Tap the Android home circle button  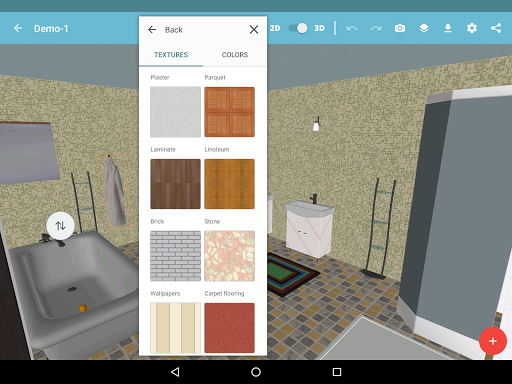pyautogui.click(x=256, y=372)
